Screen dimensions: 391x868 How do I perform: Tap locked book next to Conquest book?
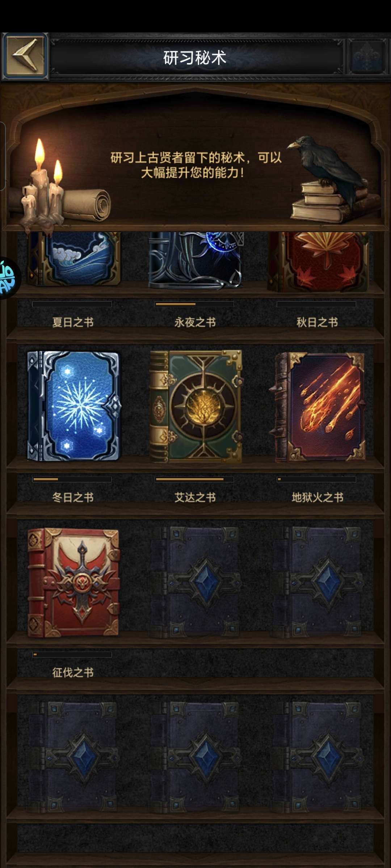click(196, 582)
